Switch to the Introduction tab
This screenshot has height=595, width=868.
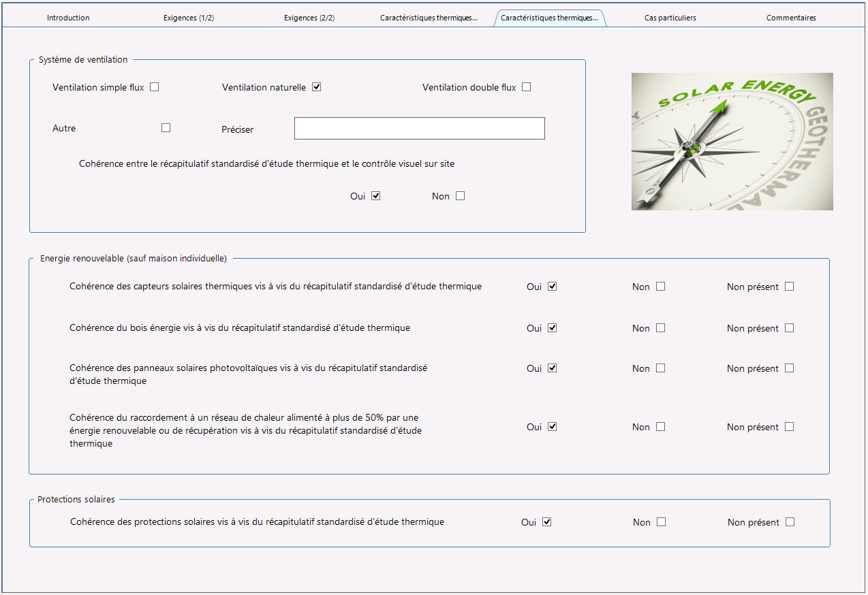68,18
